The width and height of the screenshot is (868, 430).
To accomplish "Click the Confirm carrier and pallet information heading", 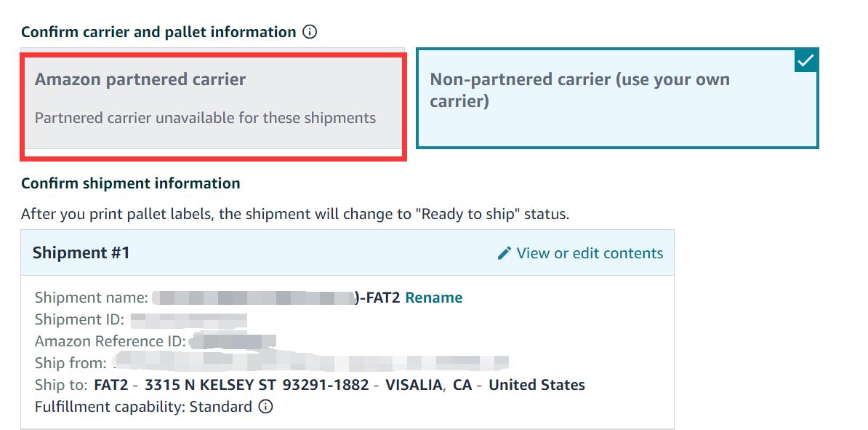I will click(158, 32).
